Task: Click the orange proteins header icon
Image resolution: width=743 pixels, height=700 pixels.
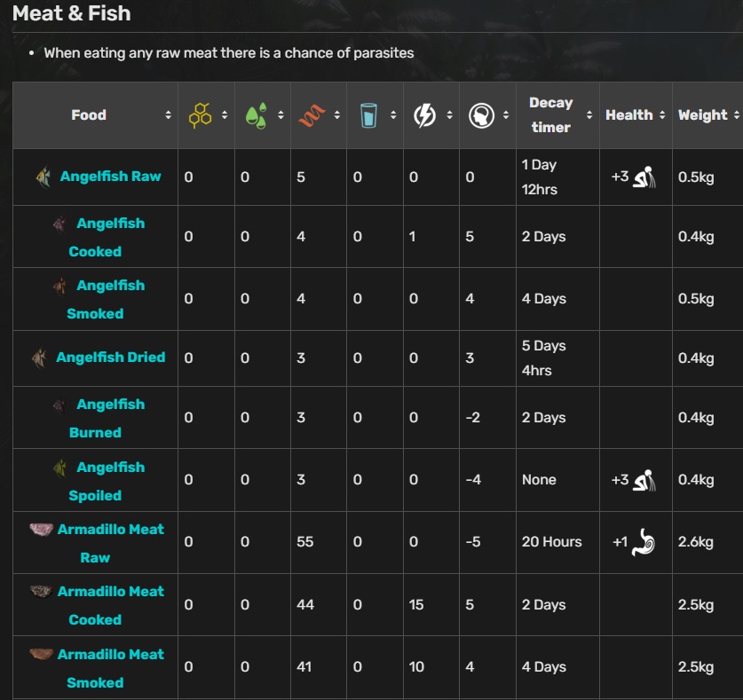Action: (x=312, y=114)
